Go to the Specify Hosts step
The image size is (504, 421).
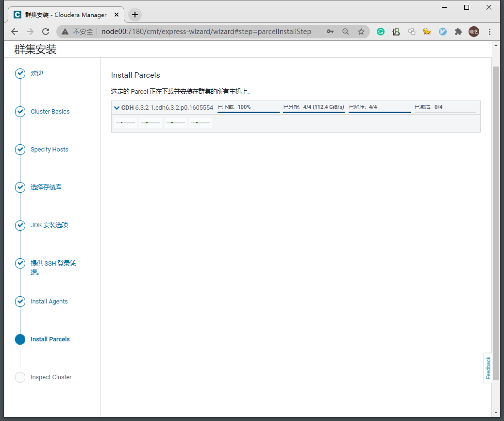pyautogui.click(x=49, y=150)
